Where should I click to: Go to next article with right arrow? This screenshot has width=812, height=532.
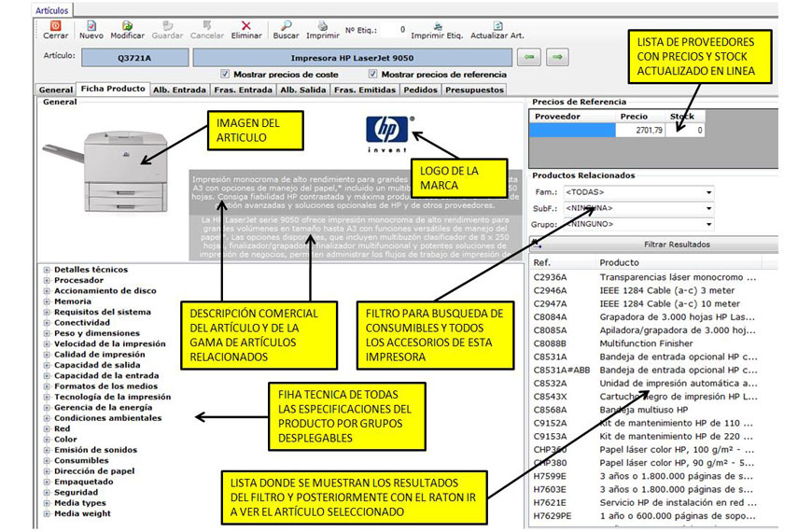(x=557, y=58)
